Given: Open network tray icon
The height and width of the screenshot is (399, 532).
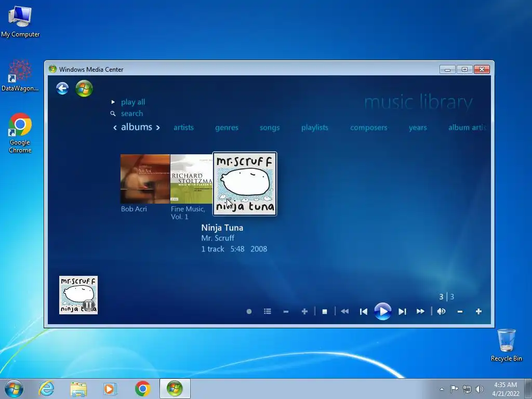Looking at the screenshot, I should point(467,389).
